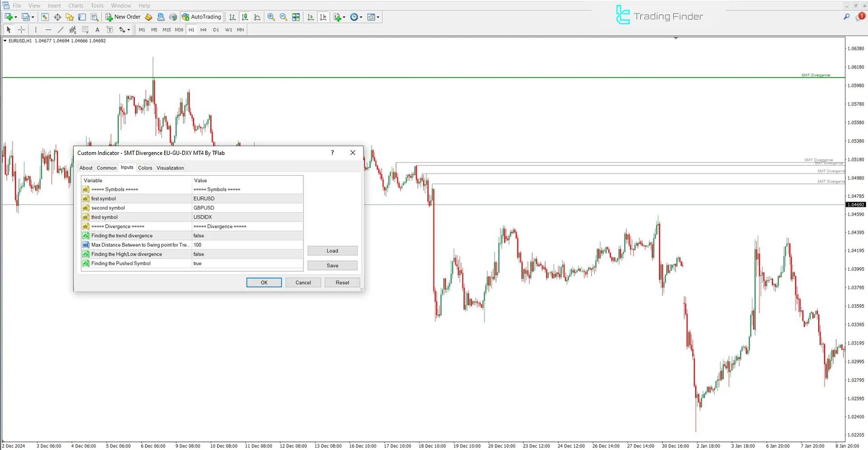Viewport: 868px width, 450px height.
Task: Select the text A tool
Action: click(x=97, y=30)
